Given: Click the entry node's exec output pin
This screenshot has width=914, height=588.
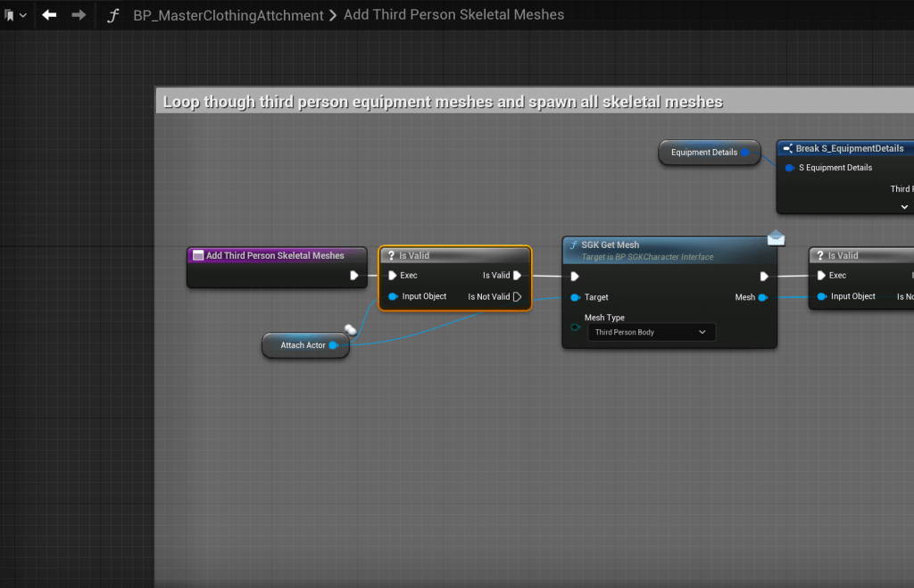Looking at the screenshot, I should click(353, 275).
